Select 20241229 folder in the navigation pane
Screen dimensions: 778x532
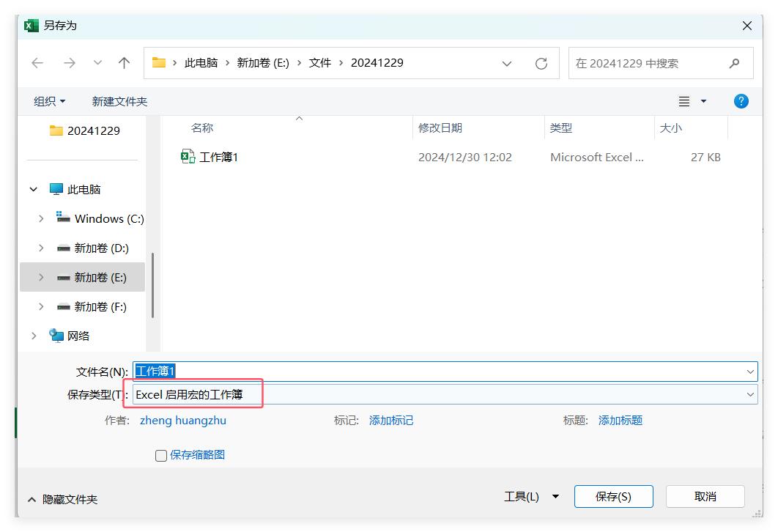coord(85,130)
